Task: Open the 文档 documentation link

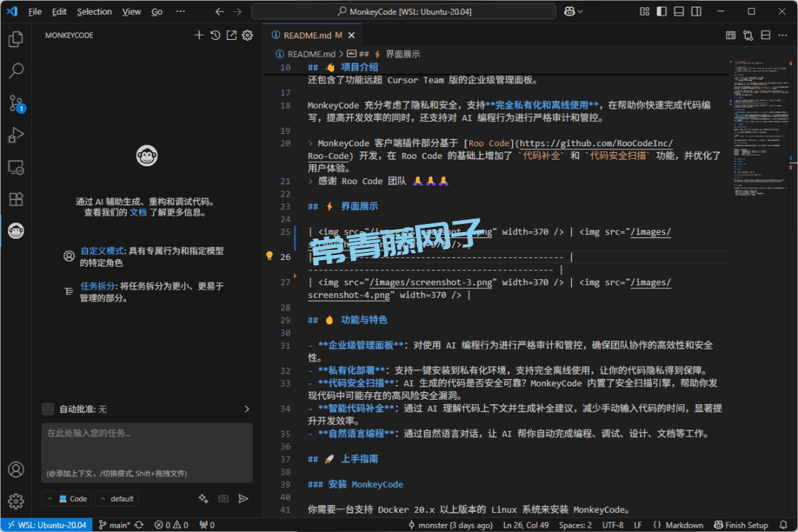Action: 138,212
